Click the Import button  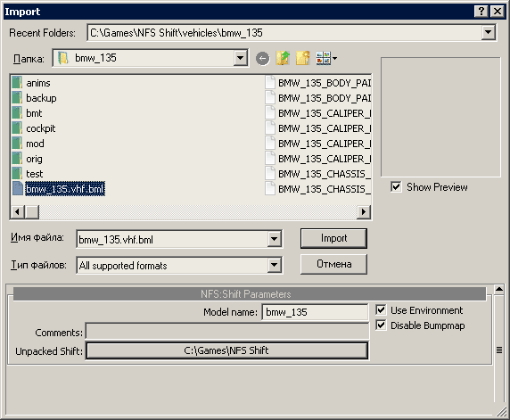(333, 238)
